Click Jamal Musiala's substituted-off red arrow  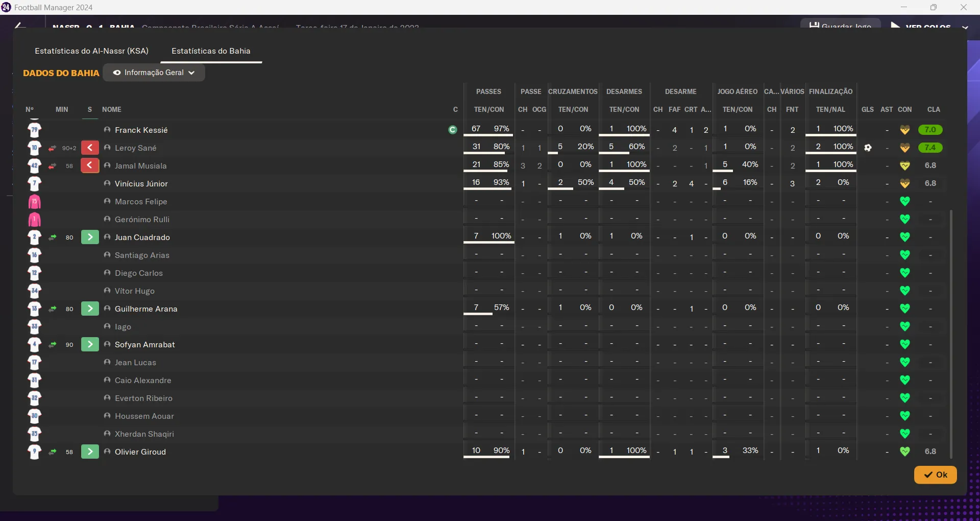pos(90,165)
